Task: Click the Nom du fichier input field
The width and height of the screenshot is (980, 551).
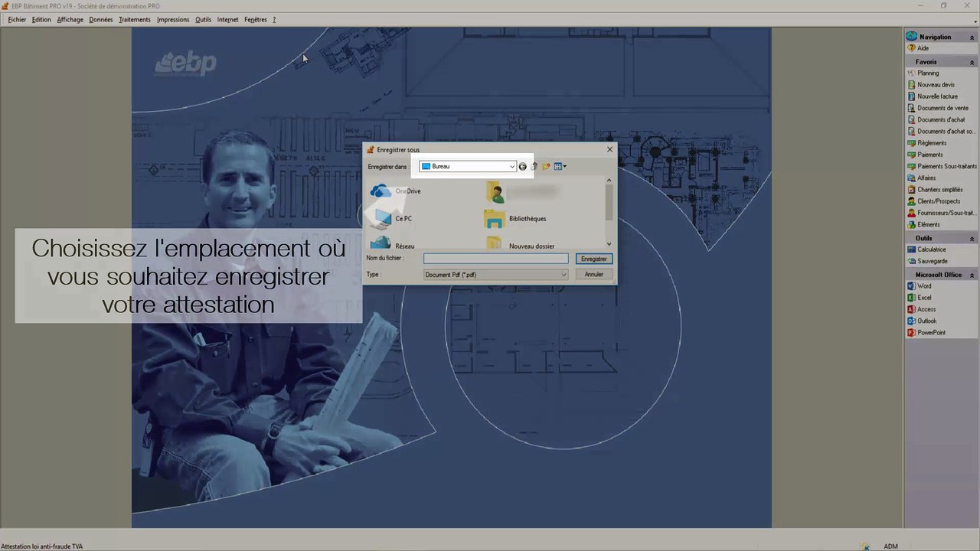Action: [x=495, y=259]
